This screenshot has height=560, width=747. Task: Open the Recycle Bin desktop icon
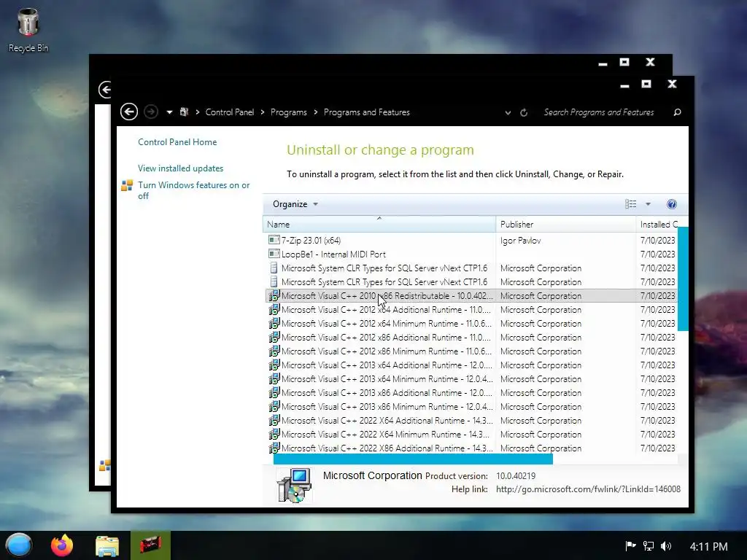pyautogui.click(x=28, y=30)
